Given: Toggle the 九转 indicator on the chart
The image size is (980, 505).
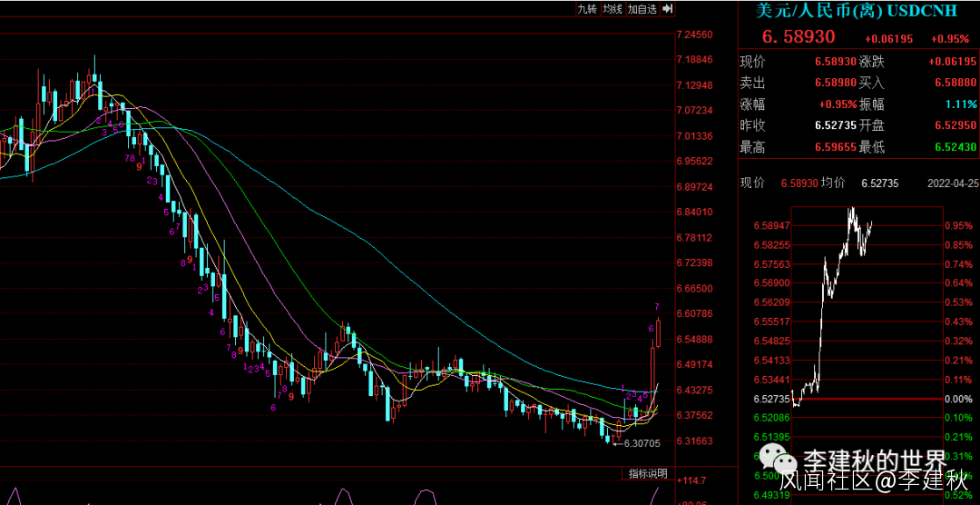Looking at the screenshot, I should pyautogui.click(x=587, y=9).
